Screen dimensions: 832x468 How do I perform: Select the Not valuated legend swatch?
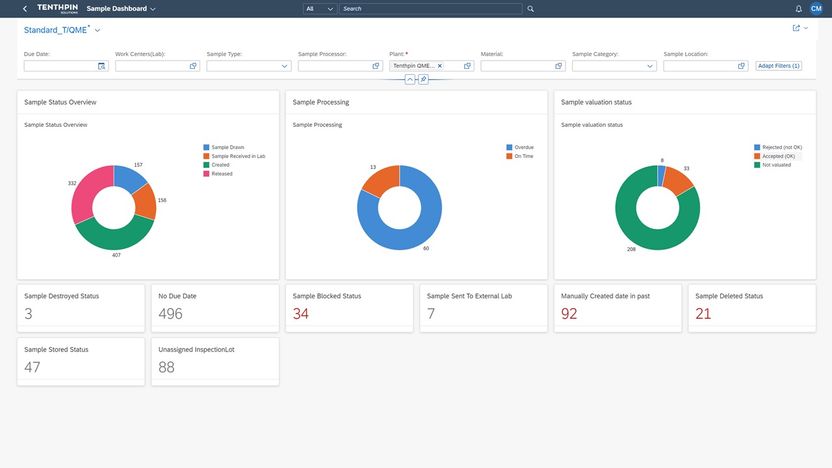757,164
